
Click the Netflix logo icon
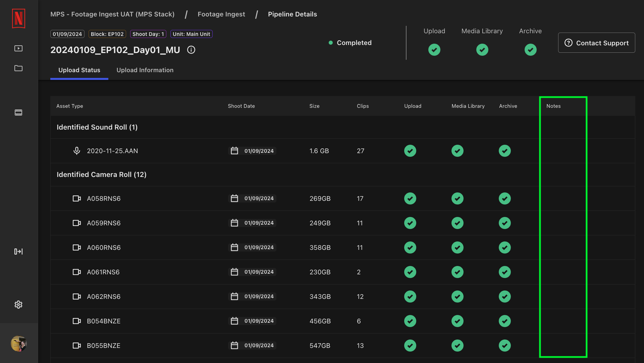pyautogui.click(x=18, y=18)
